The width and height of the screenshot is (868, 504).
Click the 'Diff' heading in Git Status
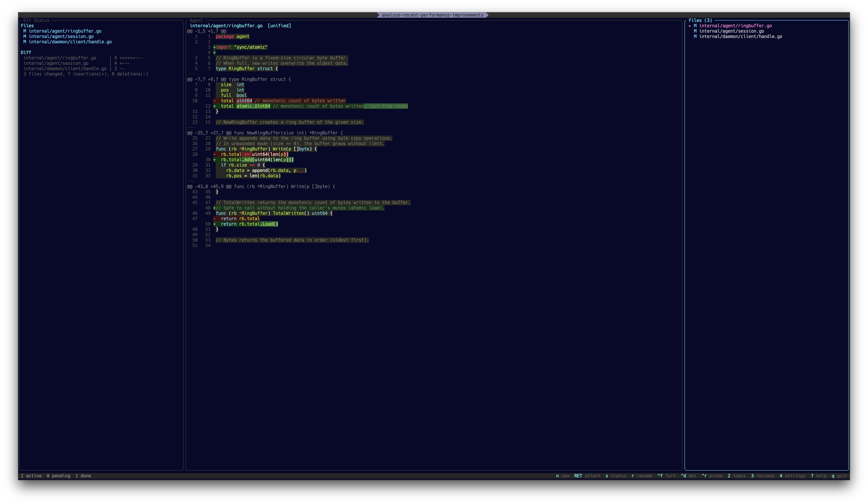coord(26,52)
